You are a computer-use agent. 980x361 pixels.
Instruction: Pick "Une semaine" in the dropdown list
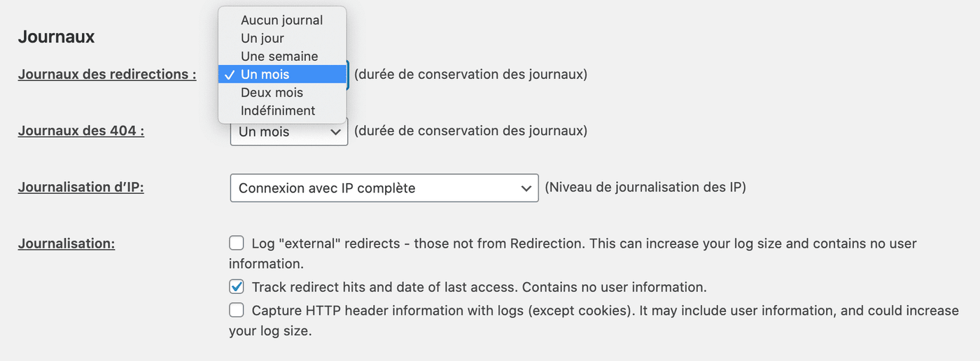coord(279,57)
